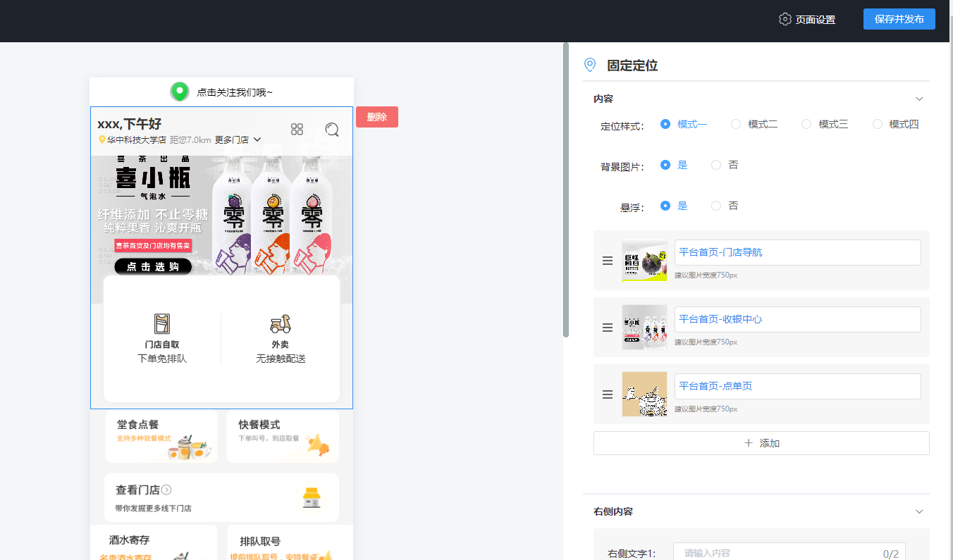Click the 喜小瓶 banner image in preview

pos(221,215)
